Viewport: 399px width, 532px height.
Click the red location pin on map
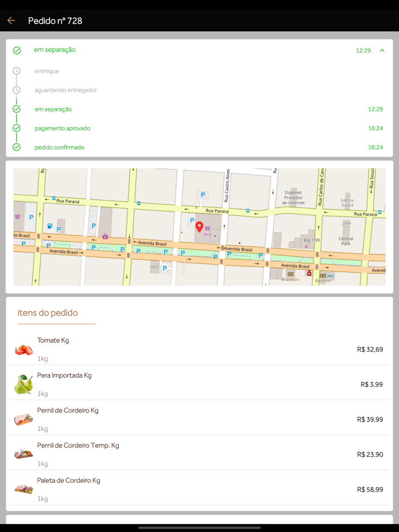(199, 227)
